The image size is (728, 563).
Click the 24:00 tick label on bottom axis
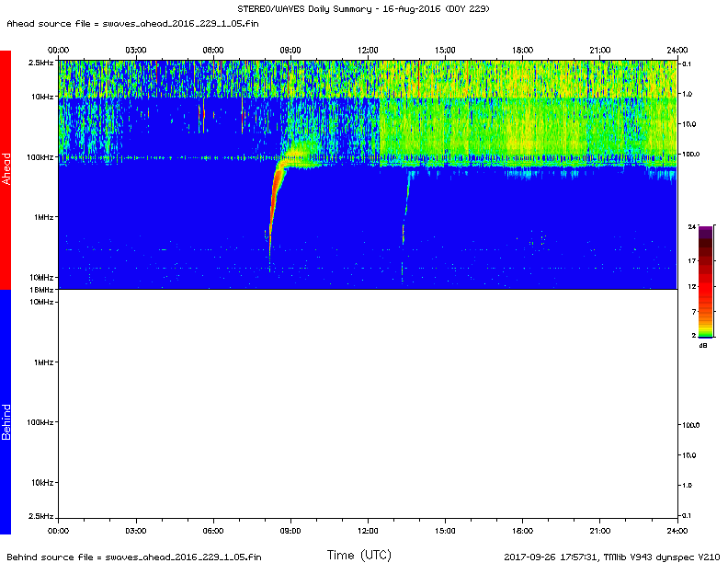coord(677,531)
